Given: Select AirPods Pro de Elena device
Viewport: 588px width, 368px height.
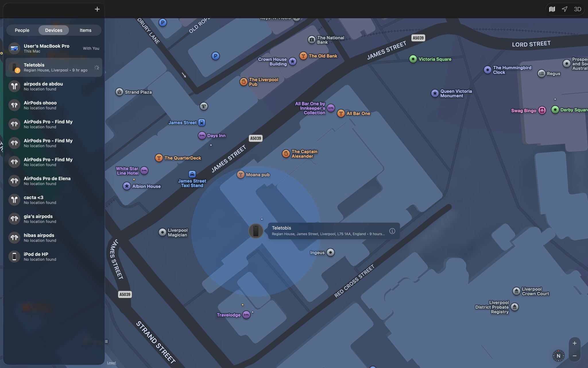Looking at the screenshot, I should [x=54, y=181].
